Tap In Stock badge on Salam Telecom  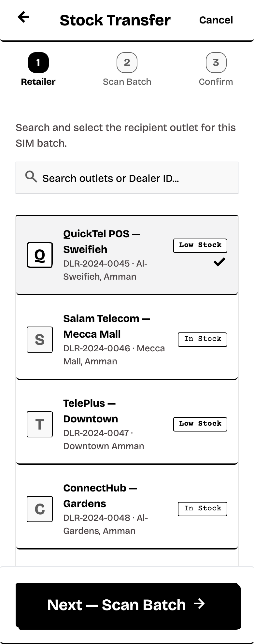[x=203, y=339]
